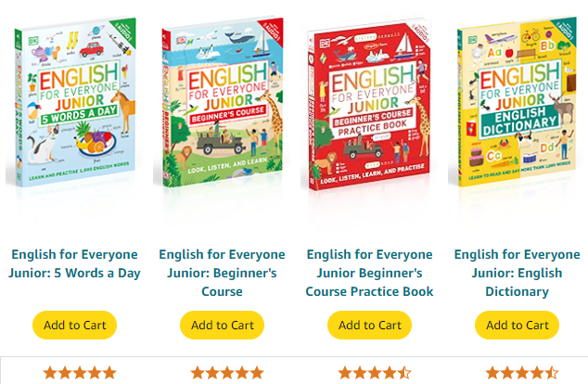Open the 'Junior: English Dictionary' title link
This screenshot has width=588, height=384.
(518, 273)
